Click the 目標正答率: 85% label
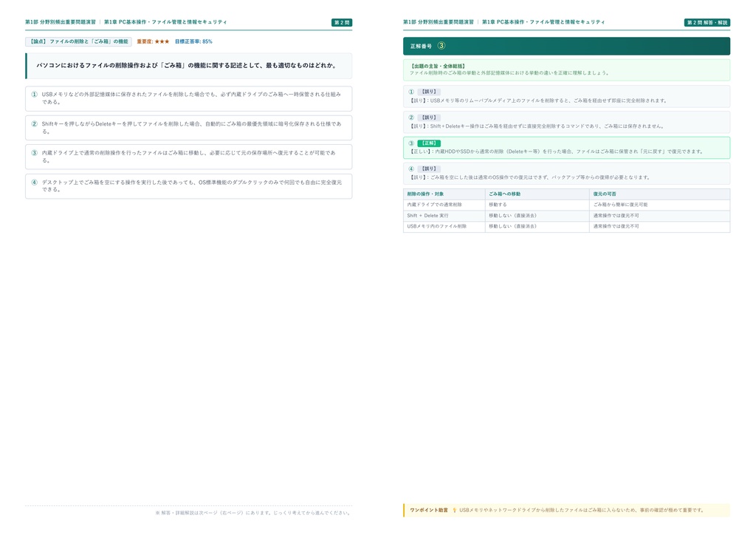 coord(193,41)
